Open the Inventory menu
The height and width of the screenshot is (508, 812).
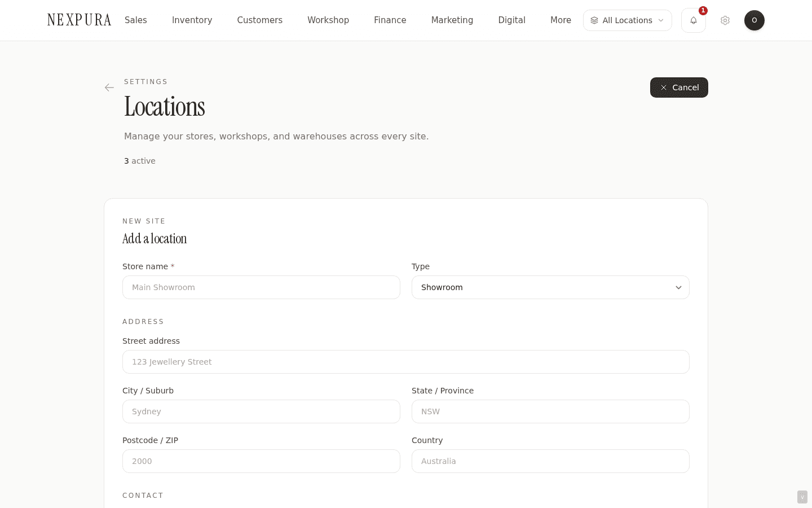[x=192, y=20]
